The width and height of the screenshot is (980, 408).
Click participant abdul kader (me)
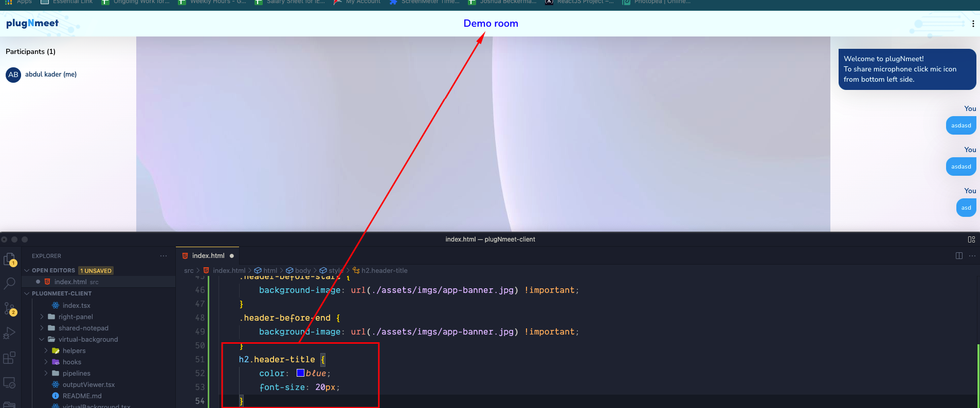(x=51, y=75)
